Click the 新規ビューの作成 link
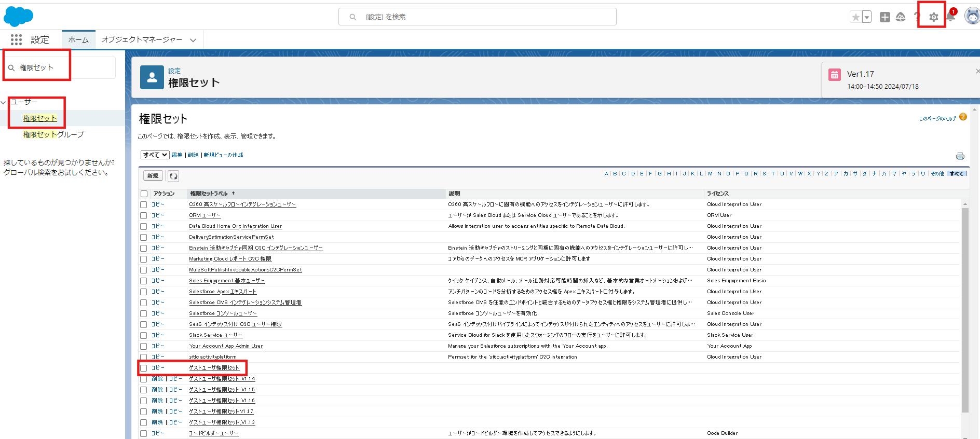Screen dimensions: 980x439 pyautogui.click(x=223, y=155)
